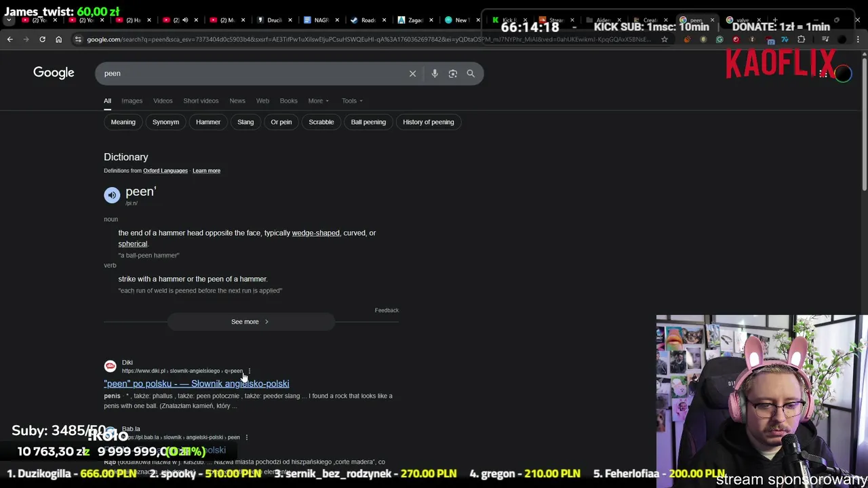Expand the Tools dropdown
Viewport: 868px width, 488px height.
point(352,100)
